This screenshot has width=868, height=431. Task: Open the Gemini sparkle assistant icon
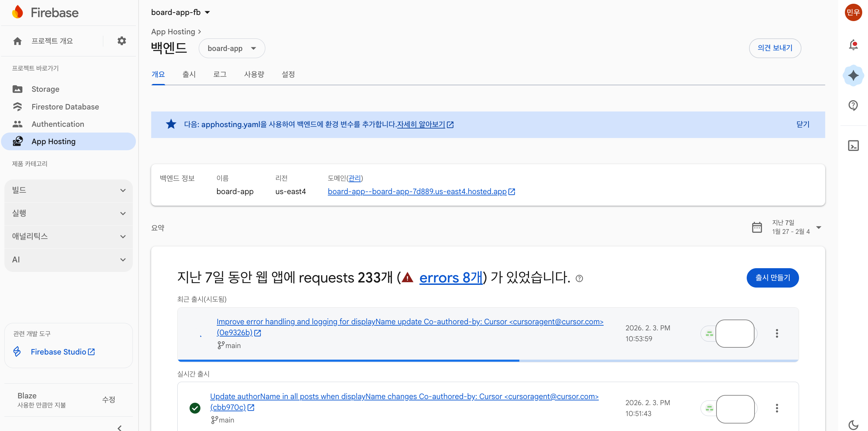(853, 75)
